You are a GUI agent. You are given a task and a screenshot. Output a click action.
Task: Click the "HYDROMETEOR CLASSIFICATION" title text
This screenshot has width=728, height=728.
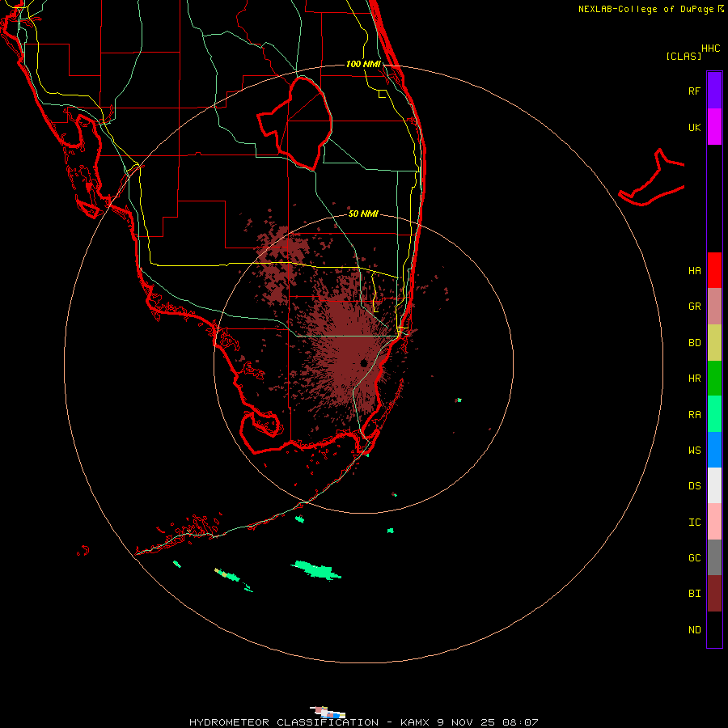click(x=284, y=722)
